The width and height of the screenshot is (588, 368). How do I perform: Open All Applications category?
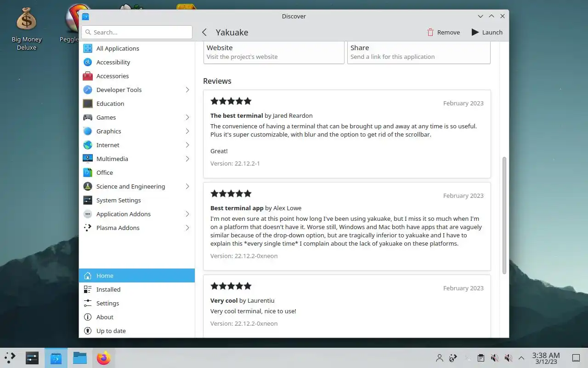pos(137,48)
